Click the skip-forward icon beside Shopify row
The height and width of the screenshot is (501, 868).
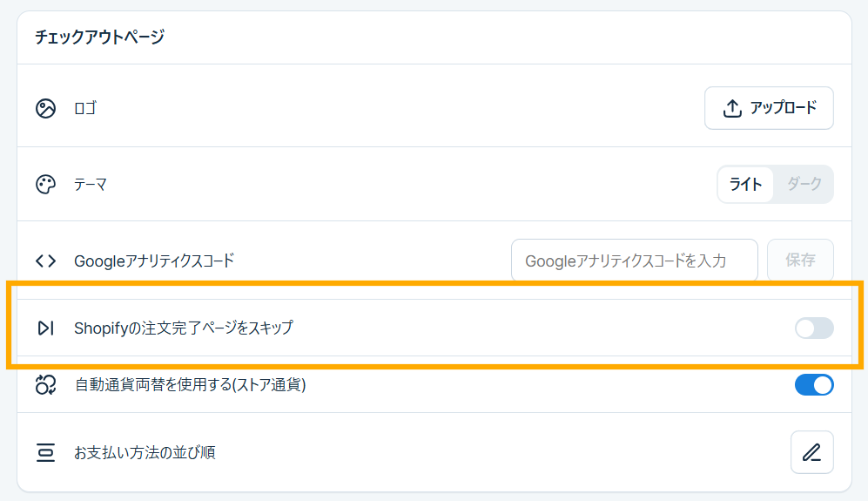pos(45,328)
